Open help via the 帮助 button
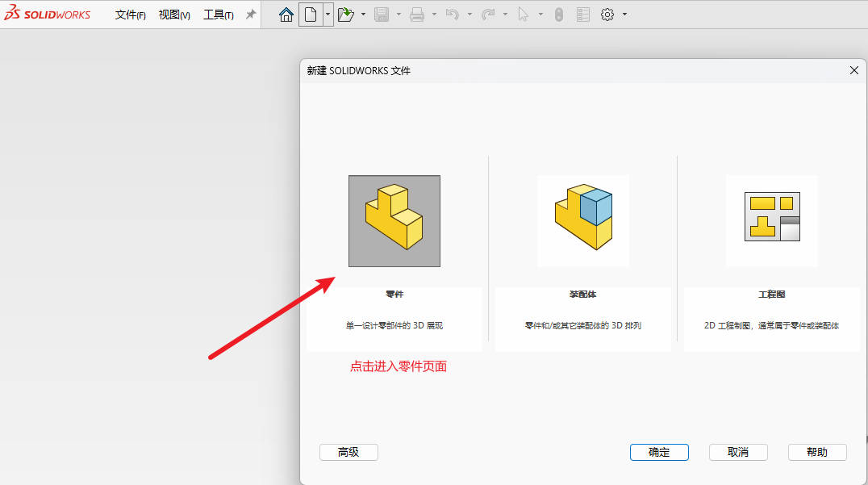868x485 pixels. coord(818,453)
